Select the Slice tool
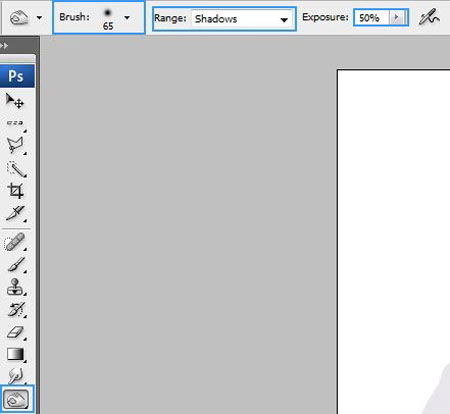 pyautogui.click(x=15, y=214)
